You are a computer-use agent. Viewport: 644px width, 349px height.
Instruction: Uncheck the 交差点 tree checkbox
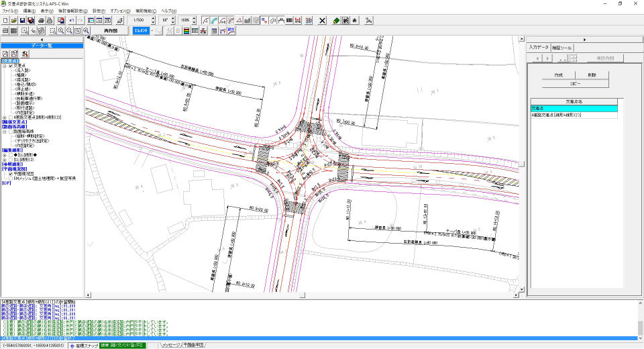(x=11, y=66)
